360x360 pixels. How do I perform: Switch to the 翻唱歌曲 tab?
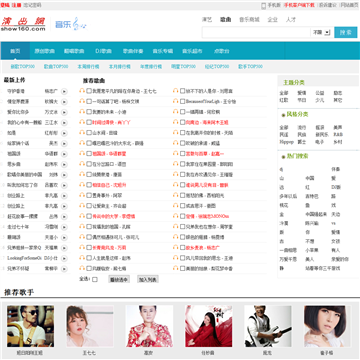[x=74, y=51]
